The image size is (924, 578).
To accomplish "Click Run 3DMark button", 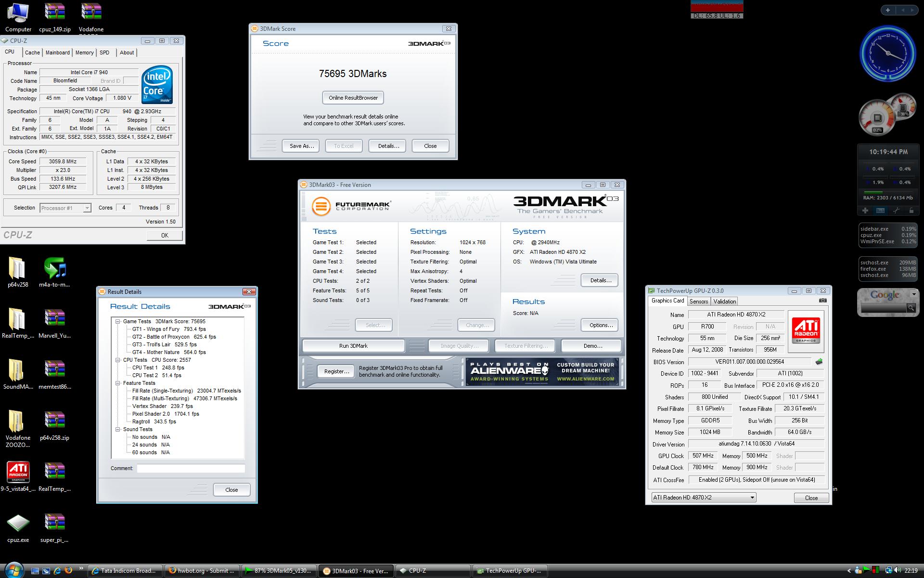I will [353, 346].
